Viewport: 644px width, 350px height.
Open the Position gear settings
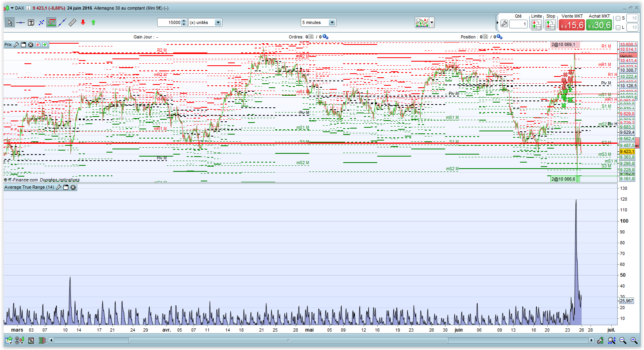pyautogui.click(x=499, y=37)
